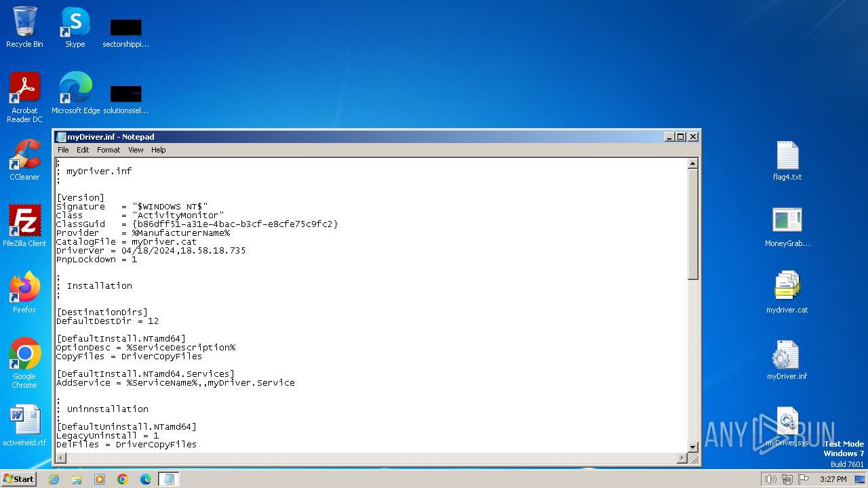Click the "[Version]" section line
Image resolution: width=868 pixels, height=488 pixels.
(80, 198)
